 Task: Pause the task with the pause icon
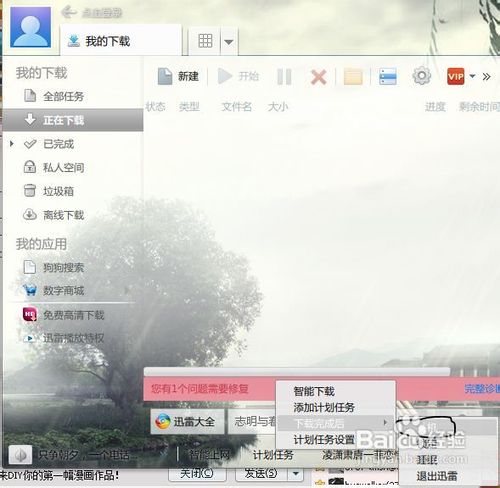coord(284,77)
